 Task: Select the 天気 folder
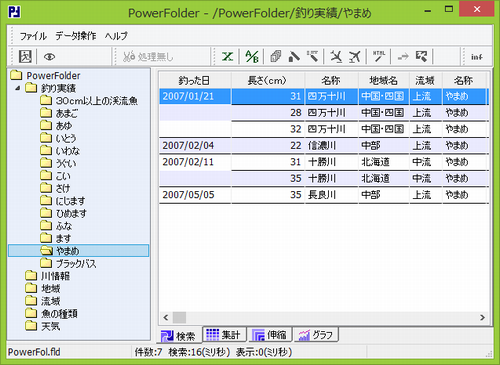[43, 326]
